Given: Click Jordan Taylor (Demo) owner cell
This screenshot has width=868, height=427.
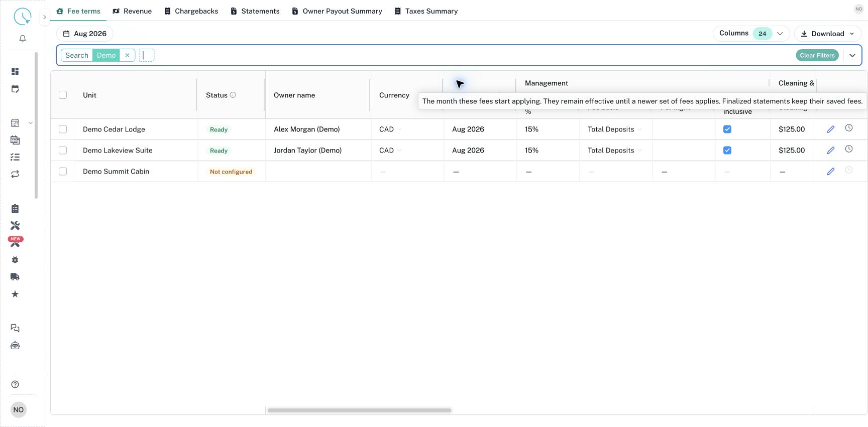Looking at the screenshot, I should coord(308,151).
